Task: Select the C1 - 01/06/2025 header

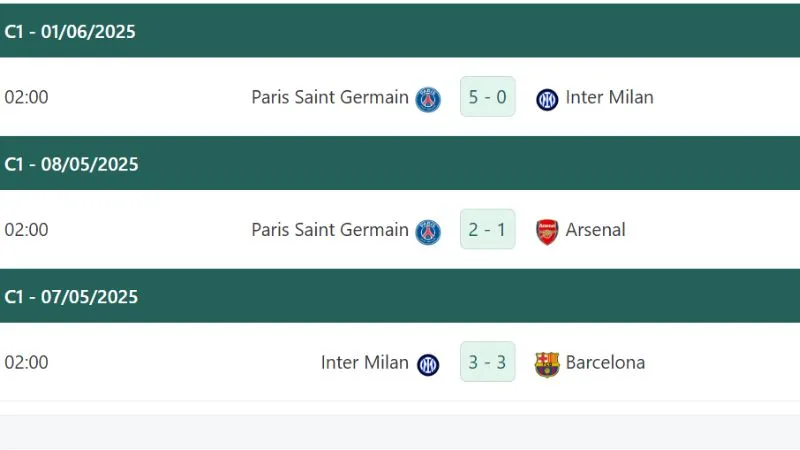Action: (400, 31)
